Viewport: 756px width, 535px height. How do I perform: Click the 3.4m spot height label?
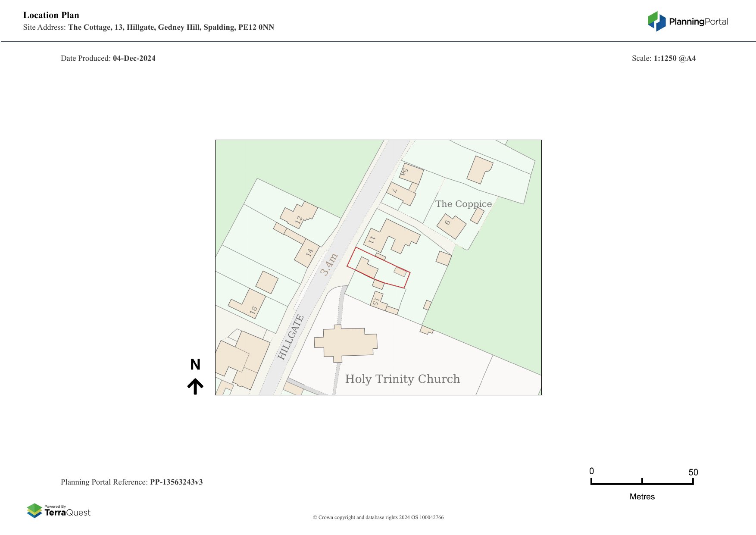pyautogui.click(x=328, y=265)
